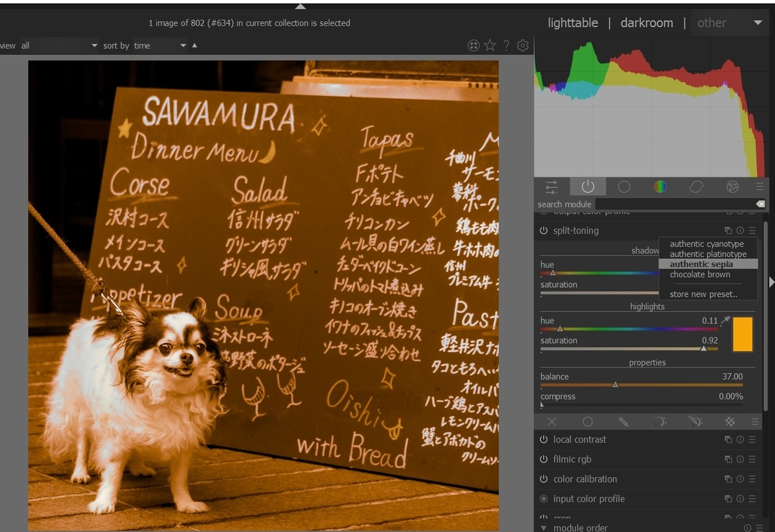
Task: Click the histogram display
Action: pos(650,107)
